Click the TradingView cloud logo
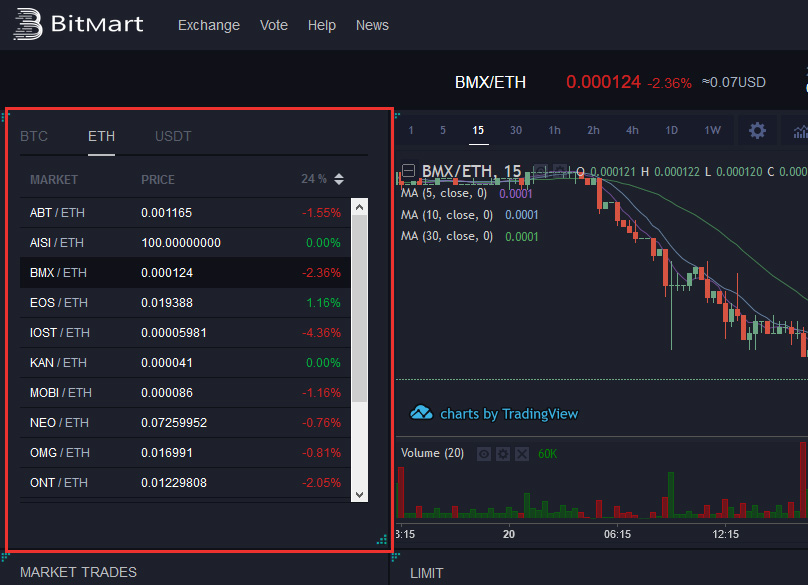 422,413
